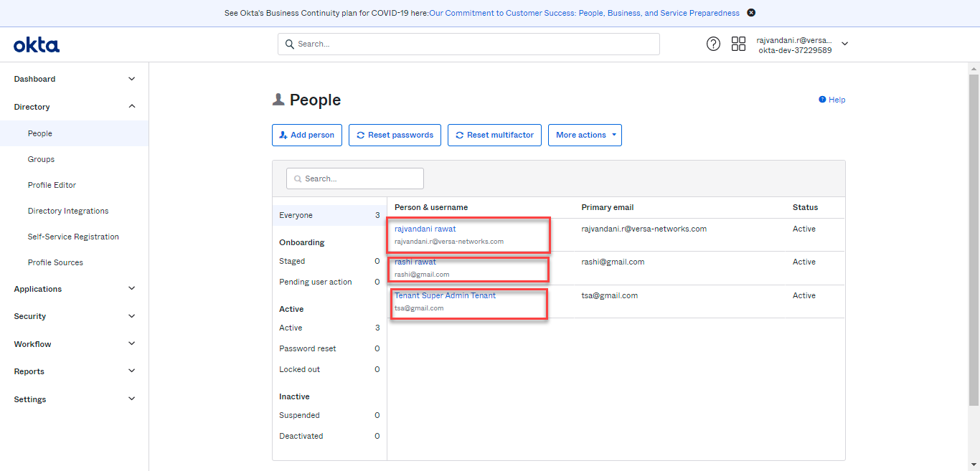Open user rashi rawat
Image resolution: width=980 pixels, height=471 pixels.
click(x=415, y=262)
